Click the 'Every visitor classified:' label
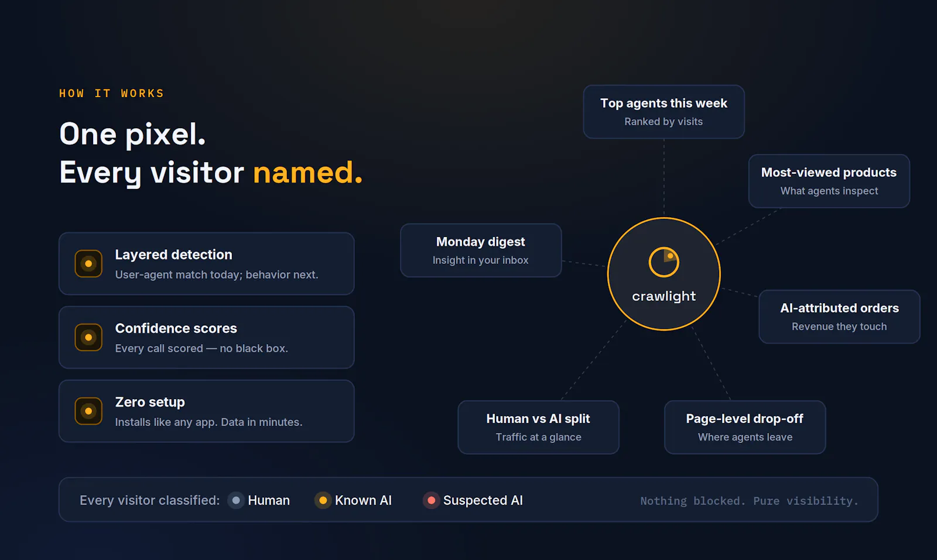This screenshot has height=560, width=937. [149, 500]
